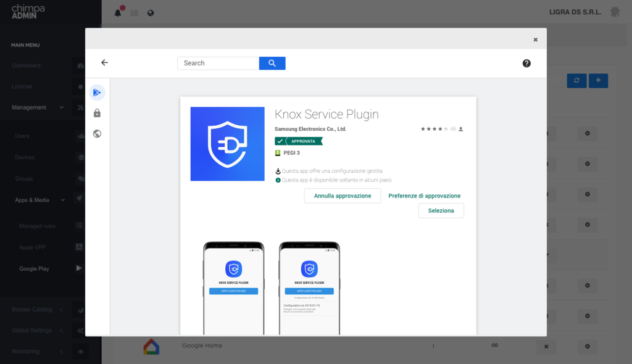Collapse the Apps & Media chevron
This screenshot has width=632, height=364.
tap(63, 200)
